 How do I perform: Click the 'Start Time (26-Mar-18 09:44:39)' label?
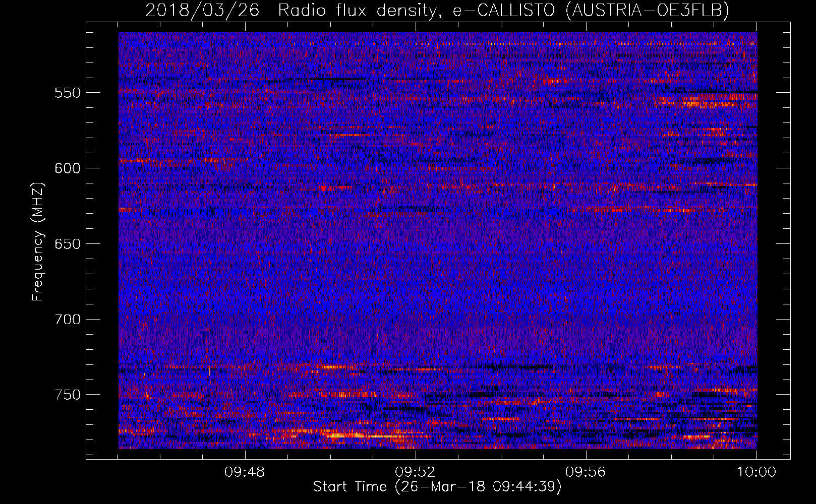click(437, 487)
